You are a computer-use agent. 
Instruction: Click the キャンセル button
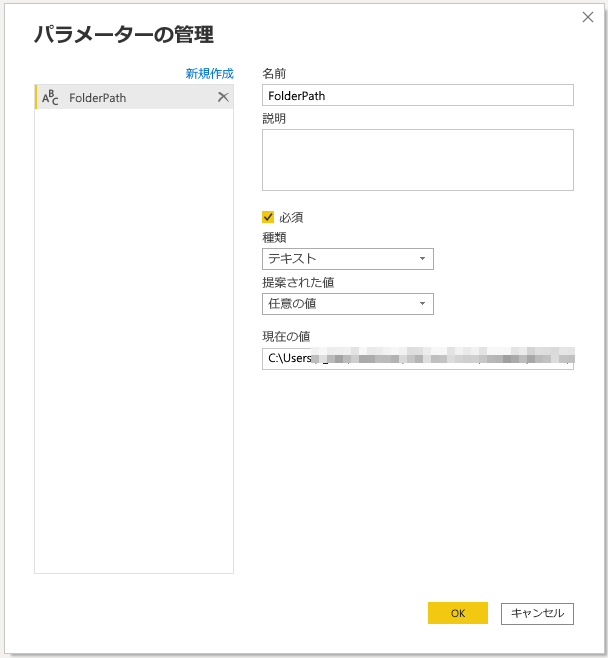(537, 614)
